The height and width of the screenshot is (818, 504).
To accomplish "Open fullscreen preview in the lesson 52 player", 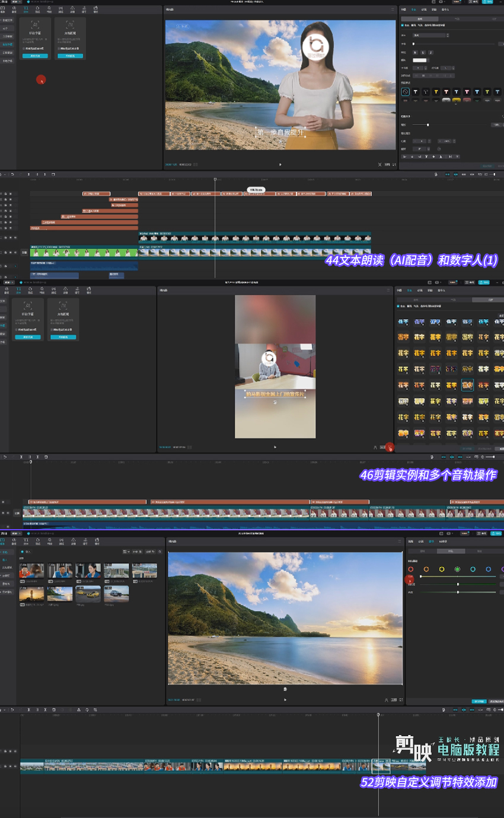I will point(401,700).
